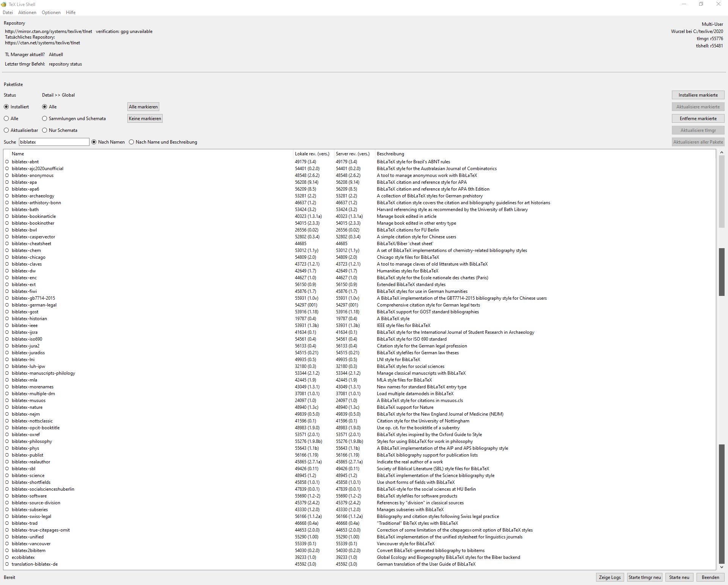This screenshot has width=728, height=585.
Task: Click the Suche input field
Action: click(x=54, y=142)
